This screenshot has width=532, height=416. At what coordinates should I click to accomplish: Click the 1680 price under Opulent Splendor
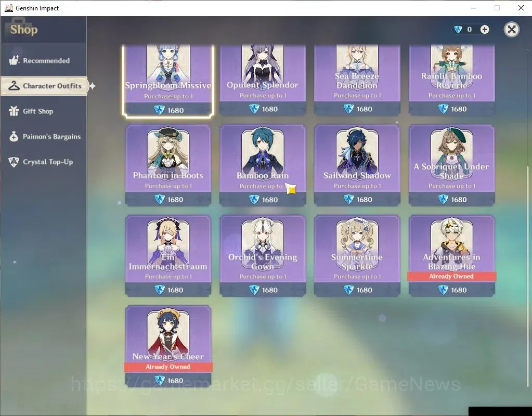click(x=270, y=109)
